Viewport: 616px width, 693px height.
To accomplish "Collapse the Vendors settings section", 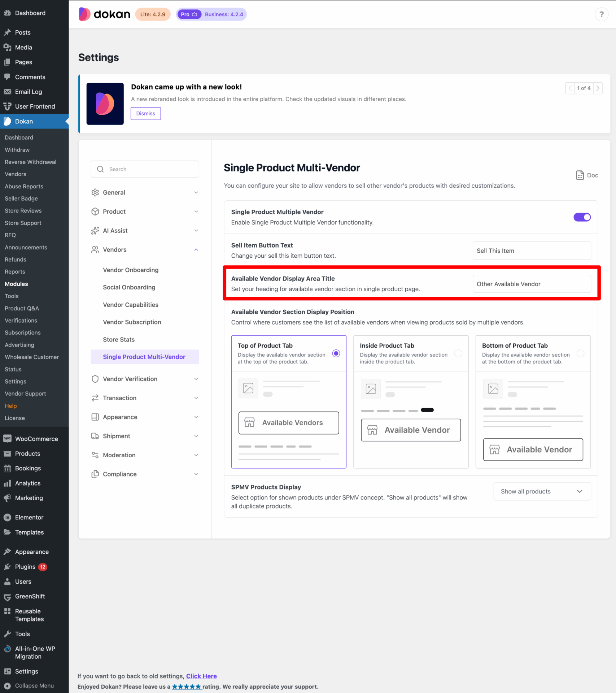I will click(x=196, y=249).
